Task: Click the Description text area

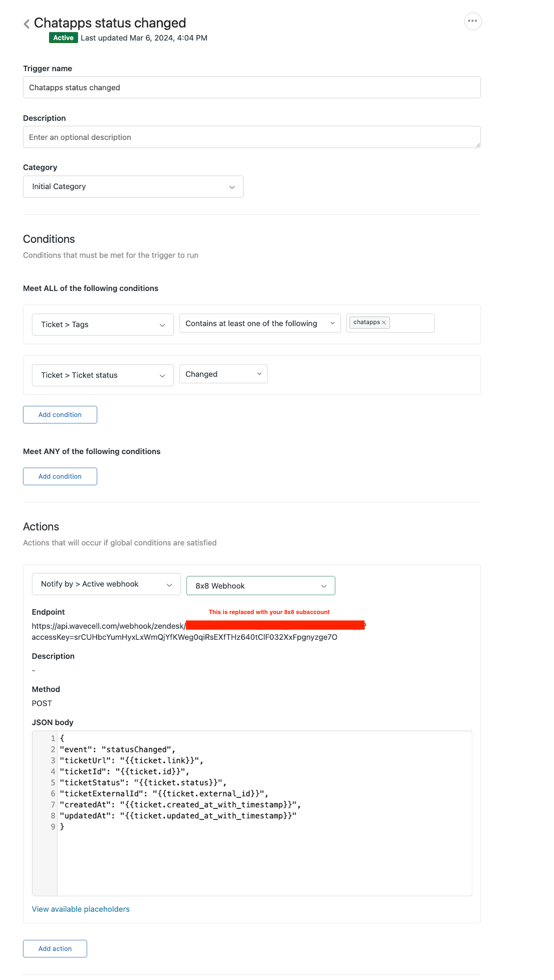Action: pyautogui.click(x=251, y=137)
